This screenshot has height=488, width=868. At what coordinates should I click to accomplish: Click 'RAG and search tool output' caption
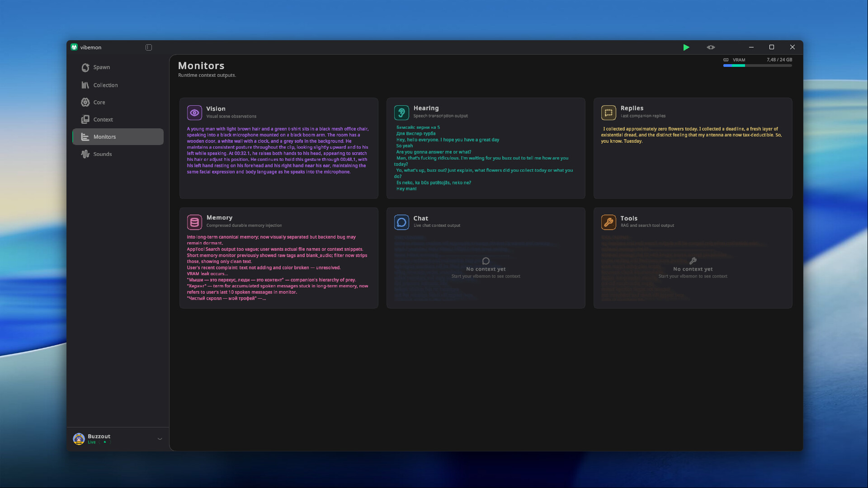[647, 225]
